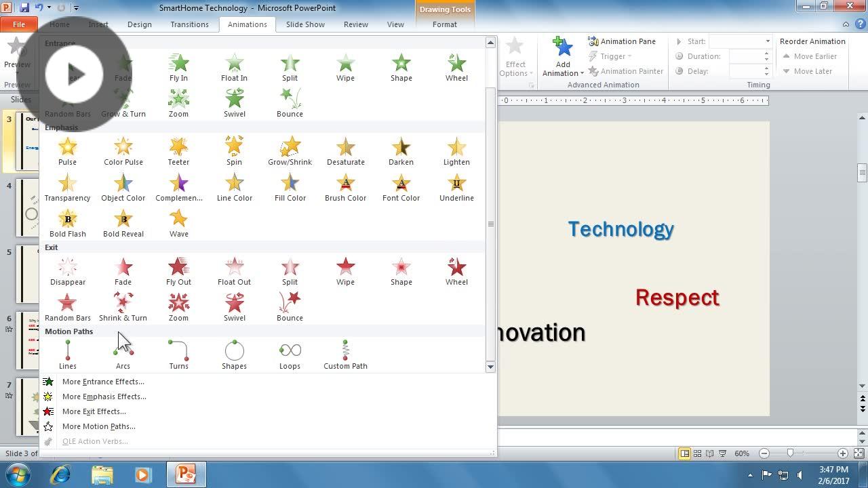Select the Custom Path motion path
The width and height of the screenshot is (868, 488).
(345, 353)
